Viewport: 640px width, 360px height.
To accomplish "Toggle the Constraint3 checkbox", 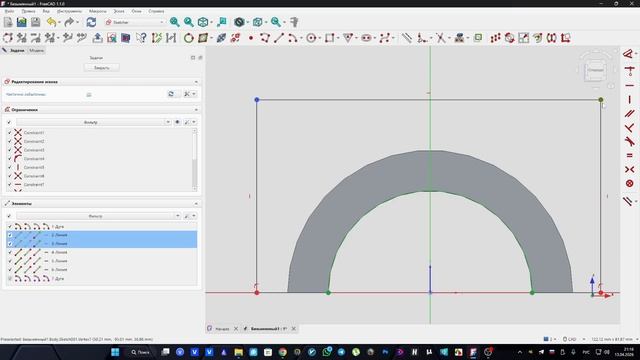I will [10, 150].
